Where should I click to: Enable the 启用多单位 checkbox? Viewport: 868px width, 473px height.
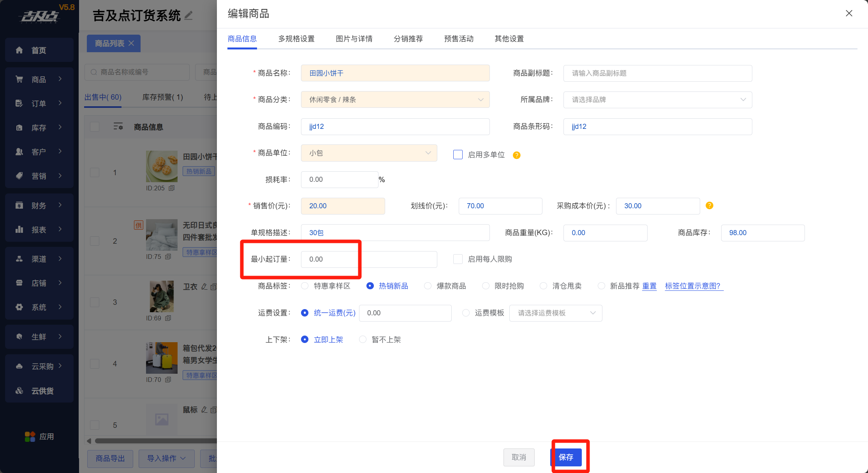point(458,155)
